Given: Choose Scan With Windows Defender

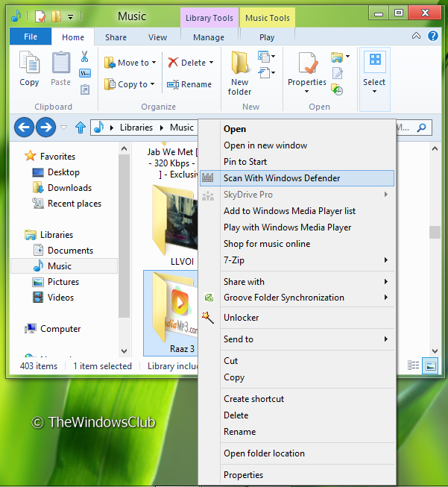Looking at the screenshot, I should click(x=297, y=178).
